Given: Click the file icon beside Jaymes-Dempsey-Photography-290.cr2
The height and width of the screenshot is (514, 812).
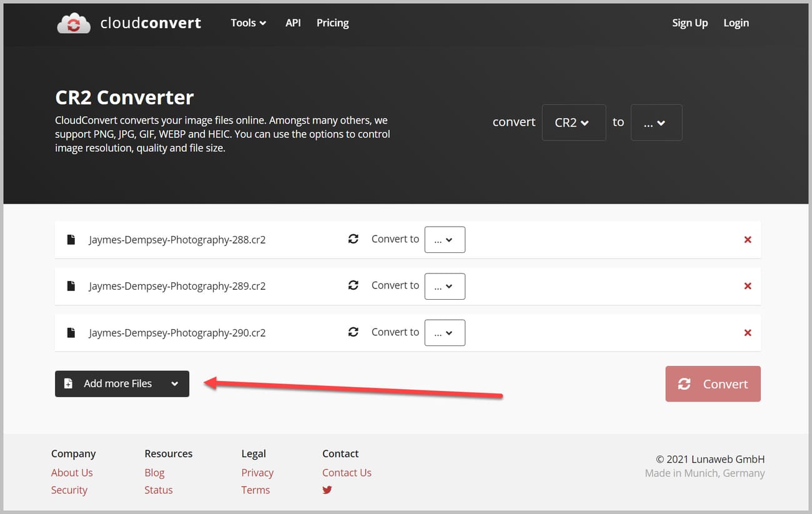Looking at the screenshot, I should pos(71,332).
